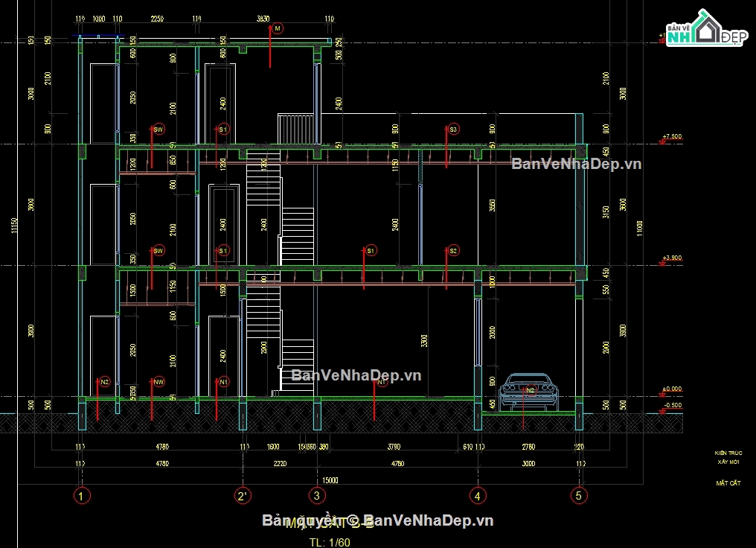Screen dimensions: 756x548
Task: Click the MẶT CẮT title block label
Action: [728, 483]
